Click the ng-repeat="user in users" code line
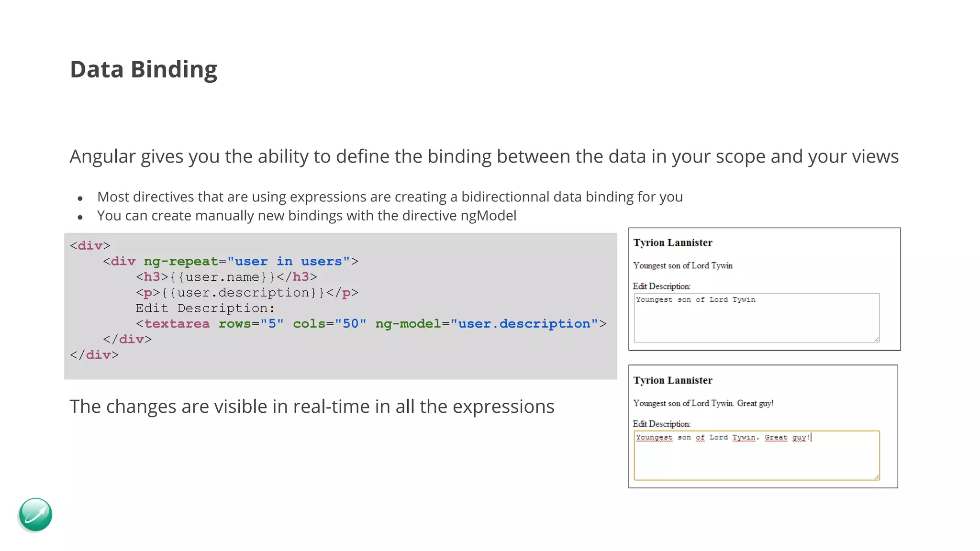Screen dimensions: 980x551 tap(231, 261)
